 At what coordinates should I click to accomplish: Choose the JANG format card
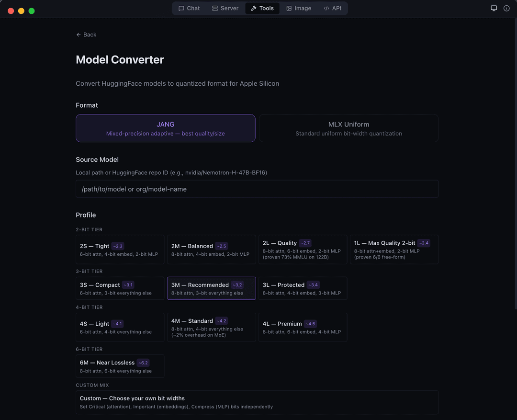click(x=166, y=128)
